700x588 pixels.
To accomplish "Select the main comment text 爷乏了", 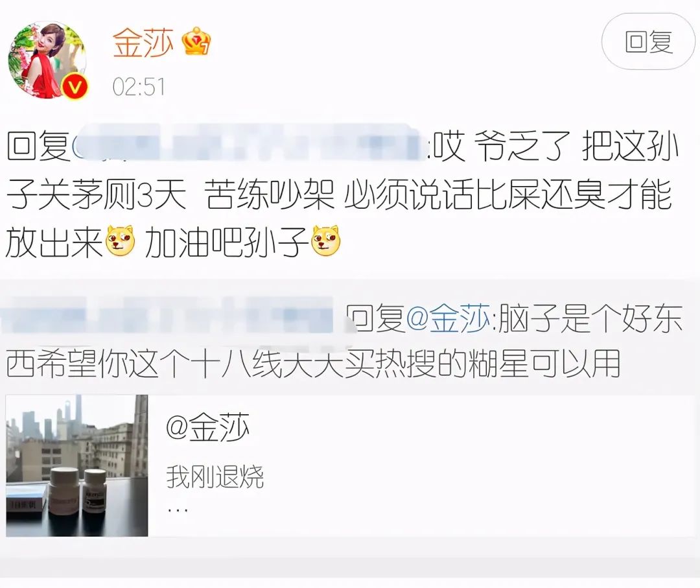I will [522, 147].
